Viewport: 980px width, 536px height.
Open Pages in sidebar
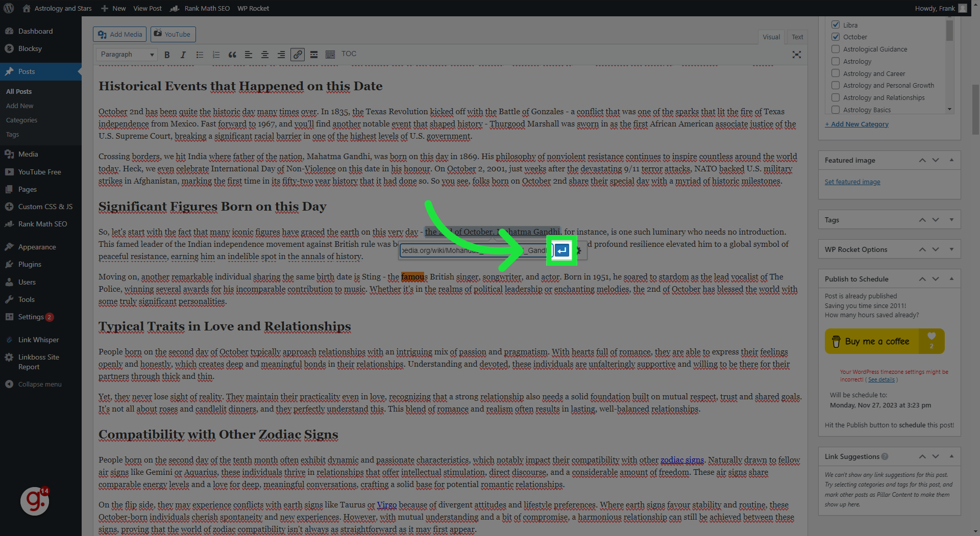pos(28,189)
